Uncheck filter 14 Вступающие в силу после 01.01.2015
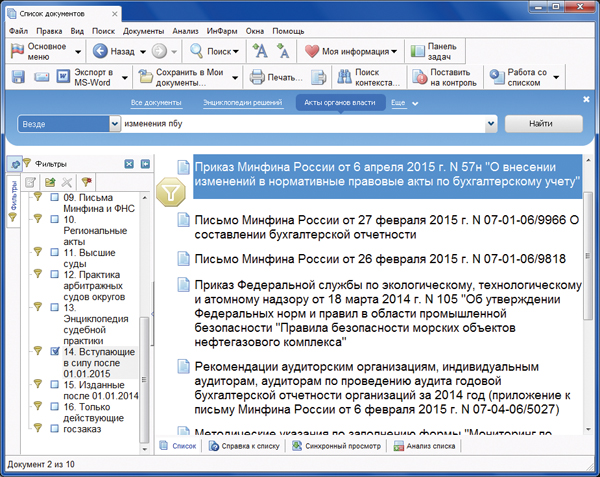This screenshot has width=600, height=477. tap(55, 352)
